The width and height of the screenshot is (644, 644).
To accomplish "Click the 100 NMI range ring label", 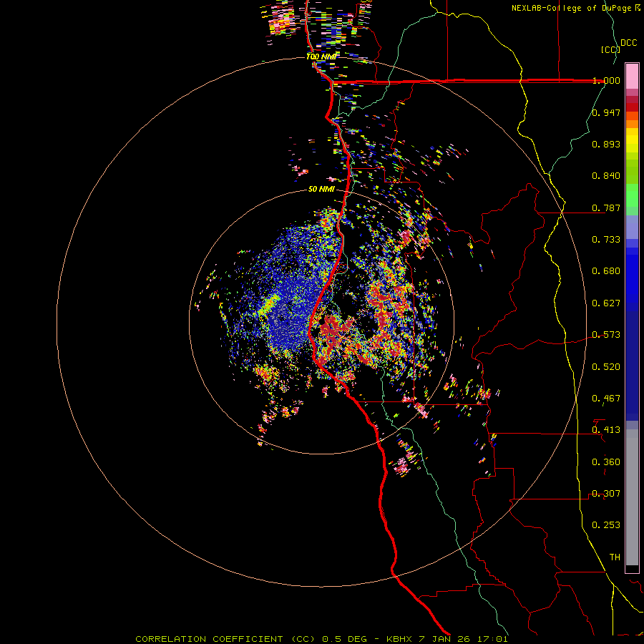I will [x=321, y=57].
